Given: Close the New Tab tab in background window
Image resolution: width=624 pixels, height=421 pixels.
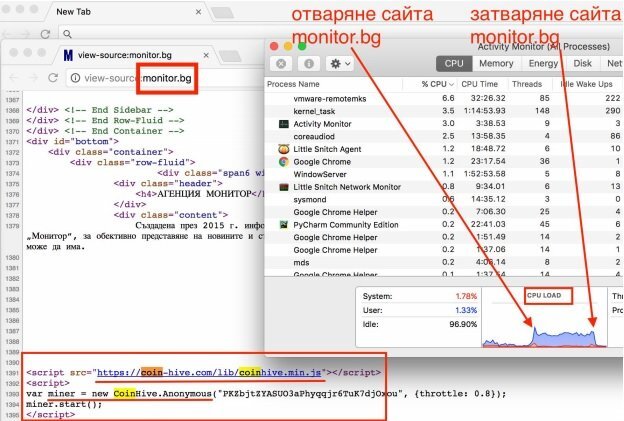Looking at the screenshot, I should (198, 12).
